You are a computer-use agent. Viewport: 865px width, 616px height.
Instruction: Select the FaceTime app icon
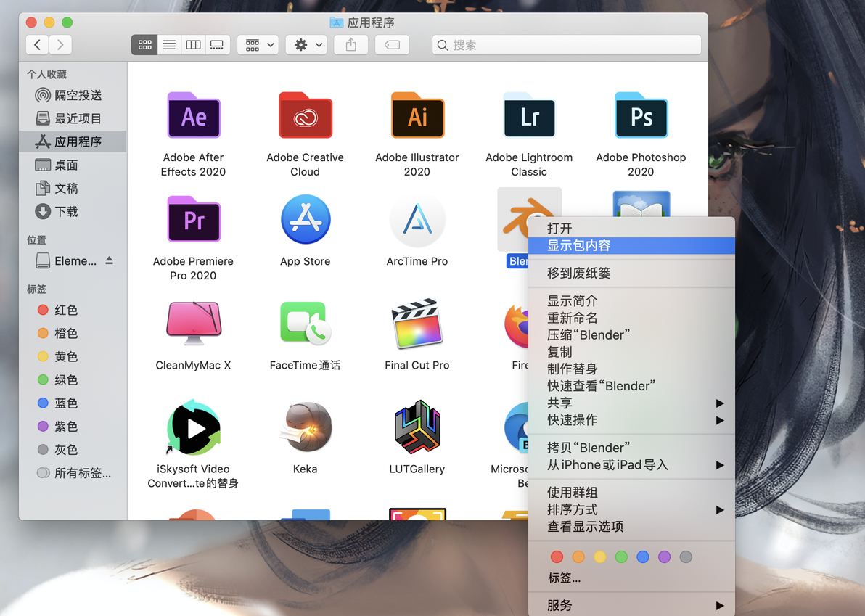tap(305, 323)
